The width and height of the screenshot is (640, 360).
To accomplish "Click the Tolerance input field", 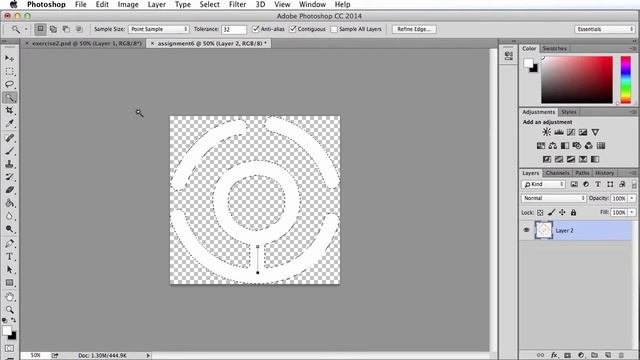I will (234, 29).
